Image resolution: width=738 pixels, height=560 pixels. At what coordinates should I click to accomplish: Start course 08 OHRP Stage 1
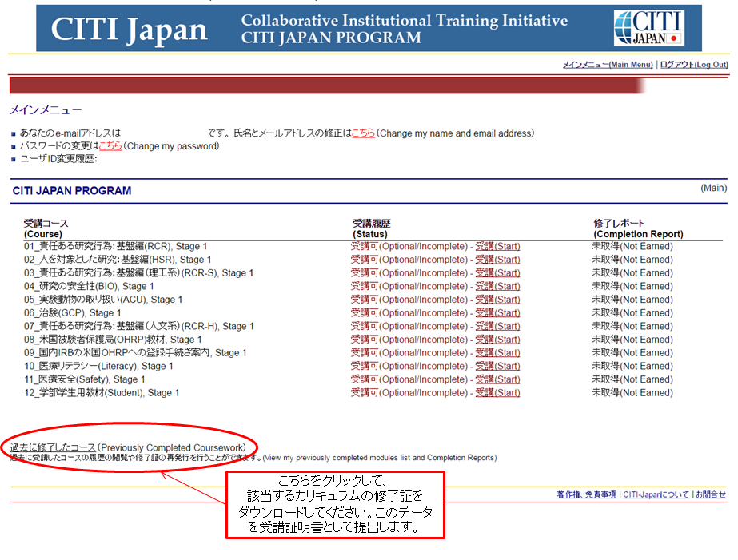tap(497, 339)
